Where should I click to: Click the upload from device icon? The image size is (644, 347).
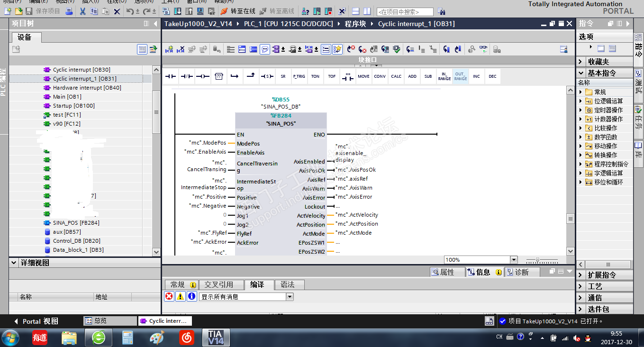[x=188, y=11]
